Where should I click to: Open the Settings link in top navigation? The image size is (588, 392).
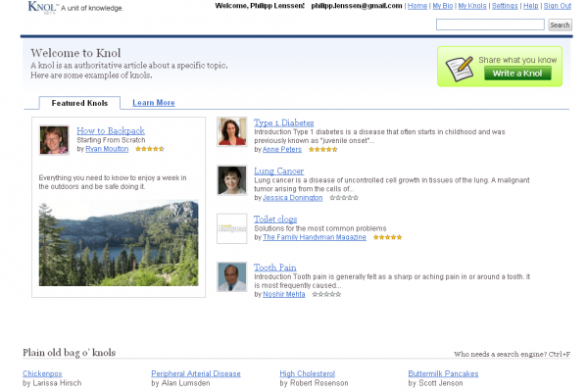pyautogui.click(x=505, y=6)
